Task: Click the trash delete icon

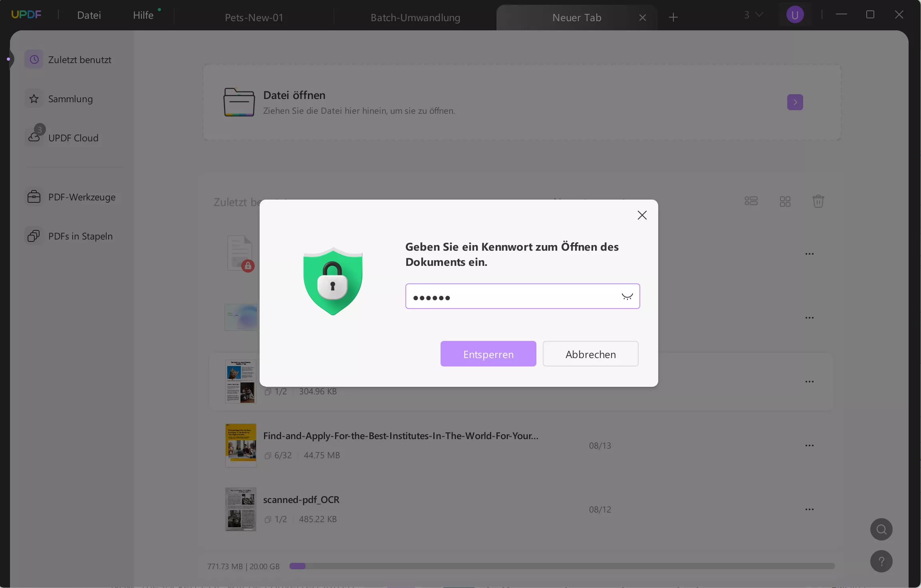Action: (818, 201)
